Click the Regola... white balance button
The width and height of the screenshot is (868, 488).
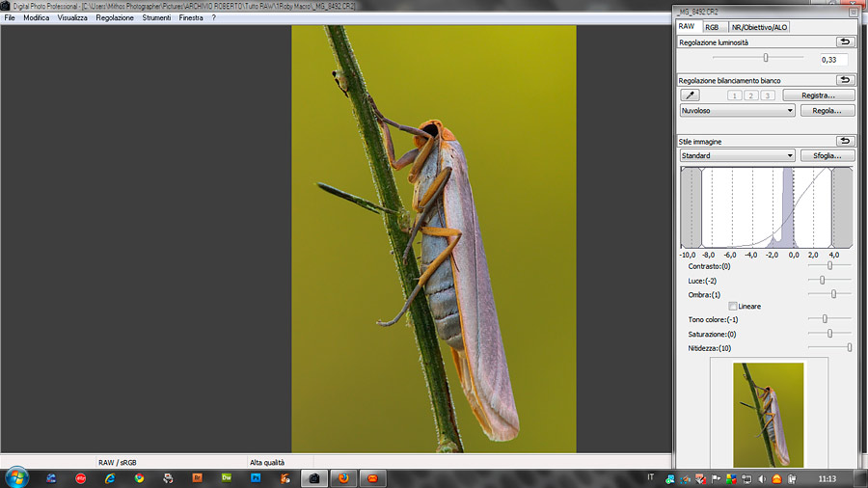(x=827, y=111)
